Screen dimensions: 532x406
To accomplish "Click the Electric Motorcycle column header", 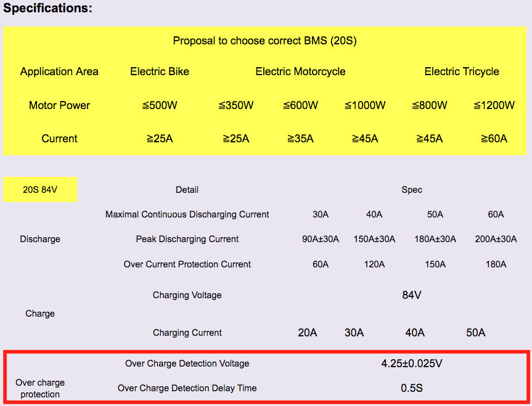I will pyautogui.click(x=300, y=71).
